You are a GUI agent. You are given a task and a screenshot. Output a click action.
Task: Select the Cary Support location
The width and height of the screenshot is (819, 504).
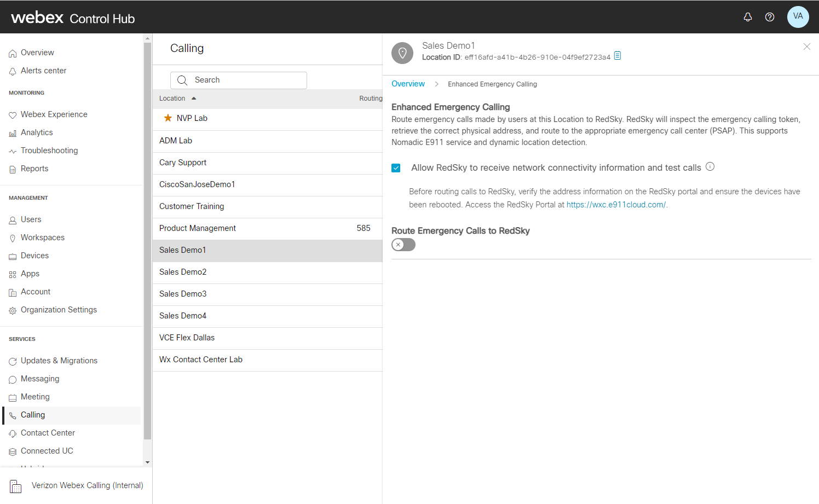[268, 163]
